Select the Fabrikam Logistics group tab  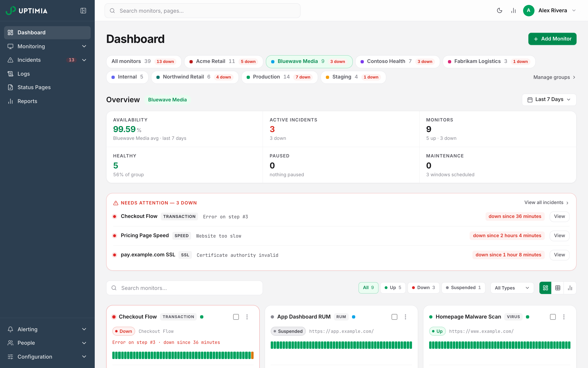click(x=489, y=62)
